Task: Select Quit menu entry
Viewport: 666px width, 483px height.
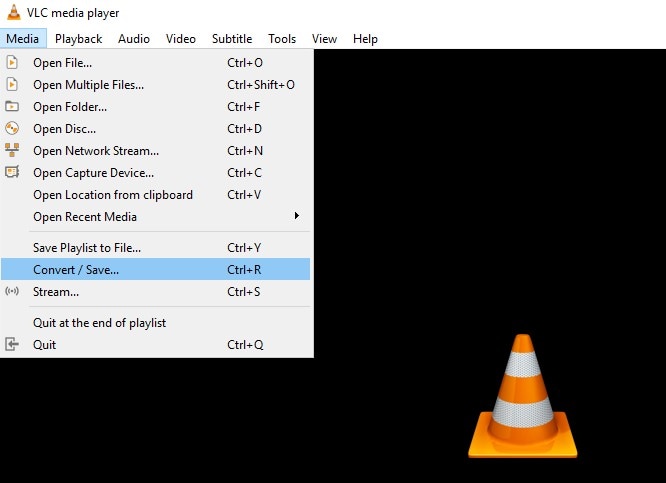Action: click(155, 345)
